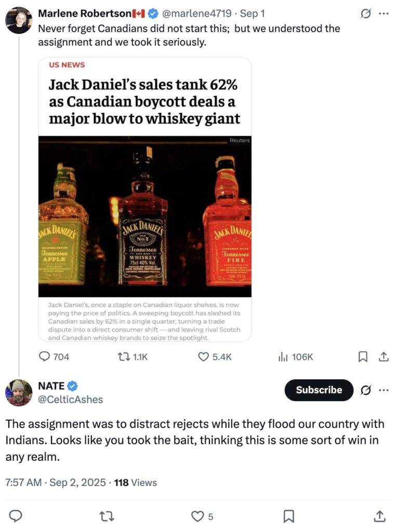397x532 pixels.
Task: Like Marlene's post with 5.4K likes
Action: click(215, 356)
